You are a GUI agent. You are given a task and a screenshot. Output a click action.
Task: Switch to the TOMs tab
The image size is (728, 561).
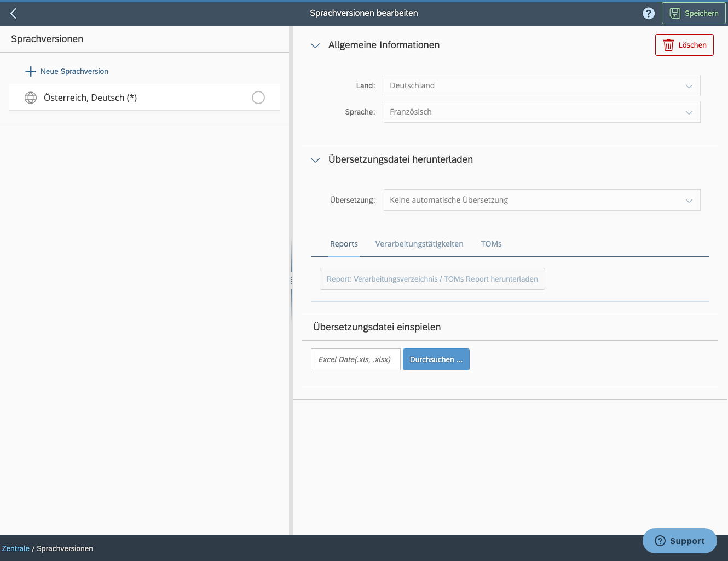pos(490,244)
